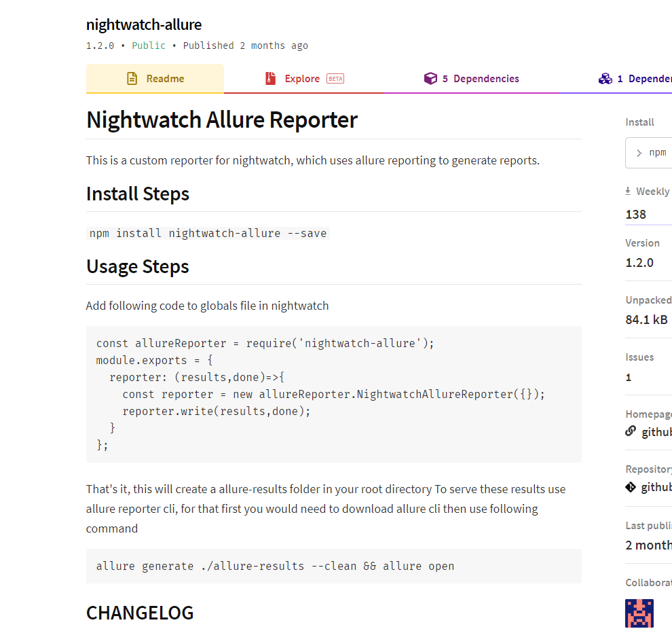Click the install prompt chevron icon
This screenshot has height=629, width=672.
[x=639, y=153]
